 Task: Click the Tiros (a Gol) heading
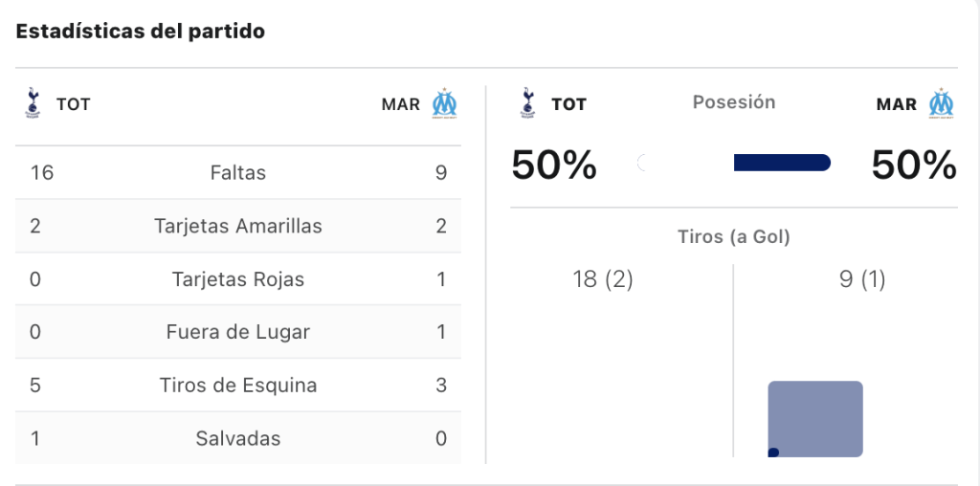(734, 237)
